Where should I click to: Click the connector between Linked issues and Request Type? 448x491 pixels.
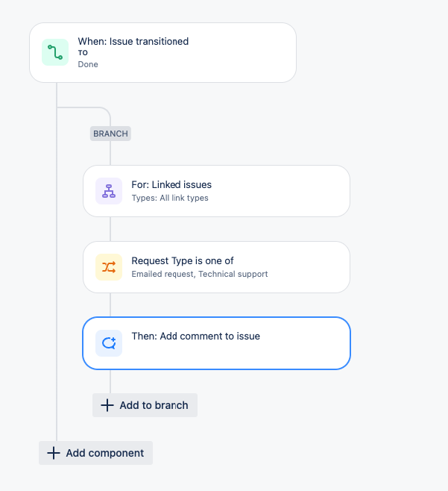(x=110, y=229)
